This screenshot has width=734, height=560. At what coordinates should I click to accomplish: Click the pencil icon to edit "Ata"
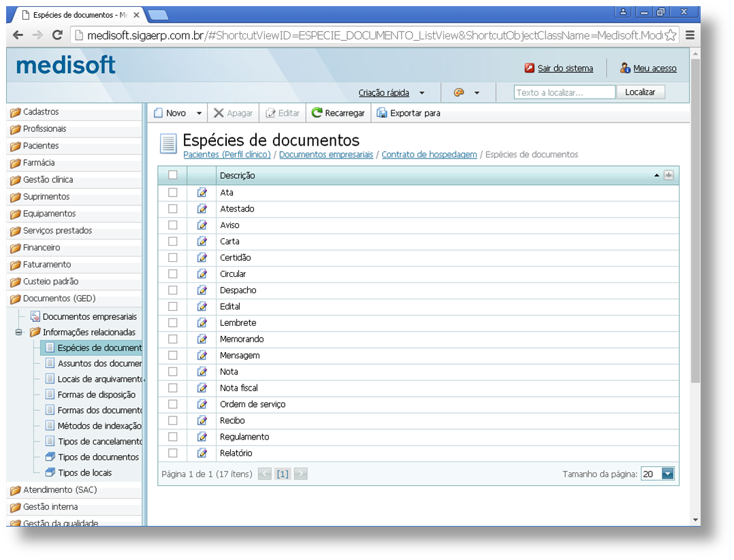pos(202,192)
